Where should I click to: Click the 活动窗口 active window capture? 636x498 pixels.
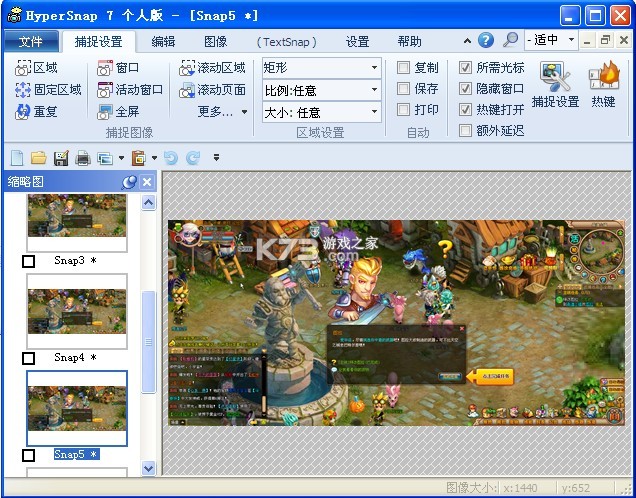click(130, 90)
